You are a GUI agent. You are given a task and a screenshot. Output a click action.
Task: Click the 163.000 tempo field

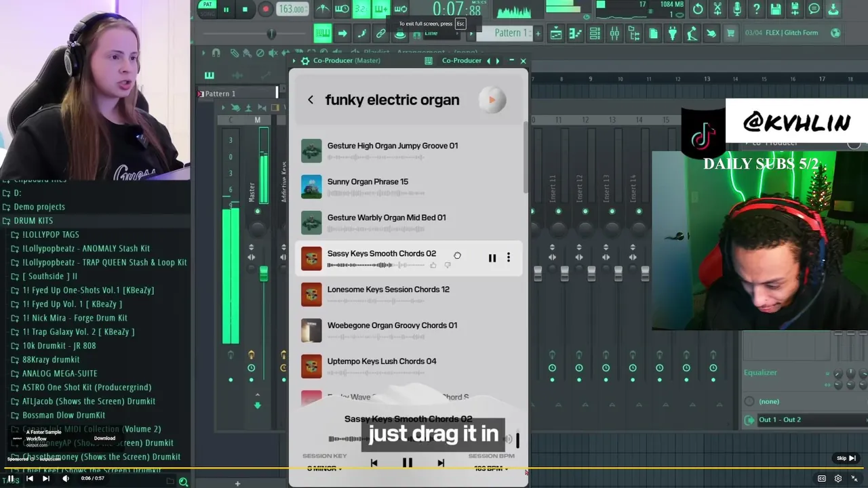point(292,9)
